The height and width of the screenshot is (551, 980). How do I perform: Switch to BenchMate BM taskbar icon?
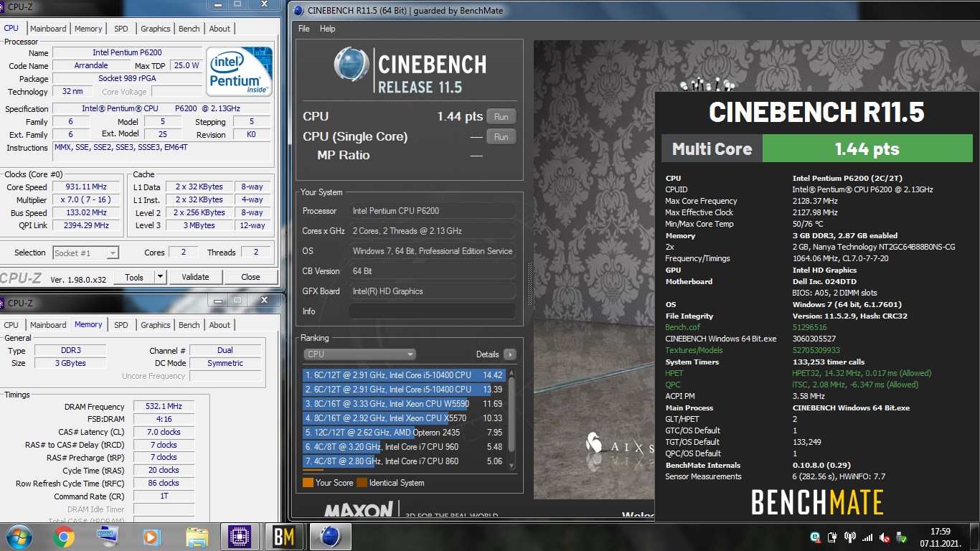pos(284,537)
